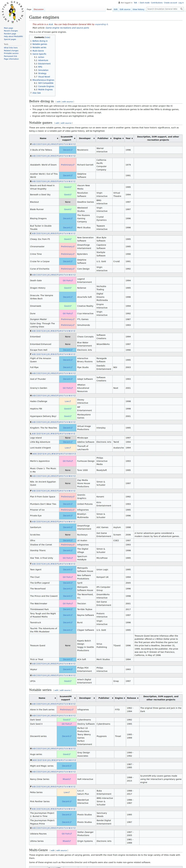Open the View history tab
The width and height of the screenshot is (186, 868).
point(138,9)
